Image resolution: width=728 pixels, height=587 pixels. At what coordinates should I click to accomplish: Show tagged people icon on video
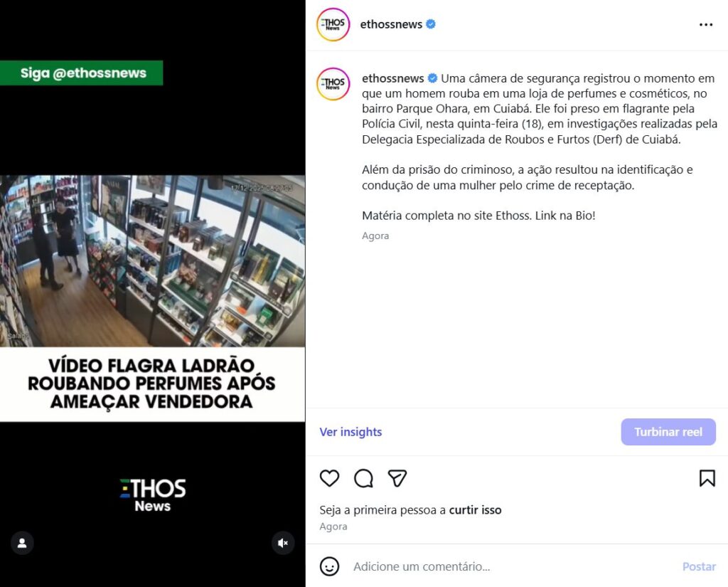coord(22,543)
